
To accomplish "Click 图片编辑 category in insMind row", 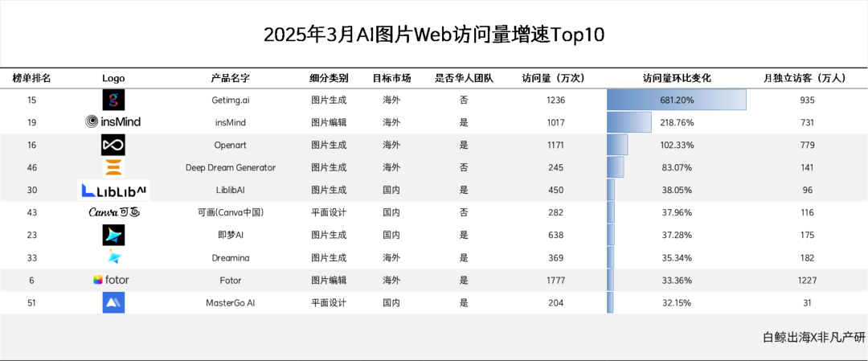I will tap(328, 122).
